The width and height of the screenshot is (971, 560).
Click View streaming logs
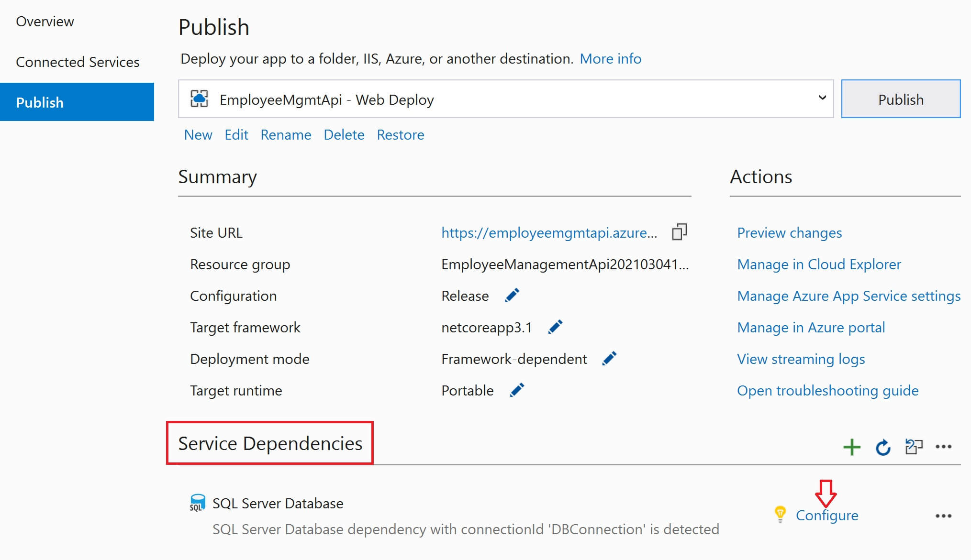click(x=801, y=359)
